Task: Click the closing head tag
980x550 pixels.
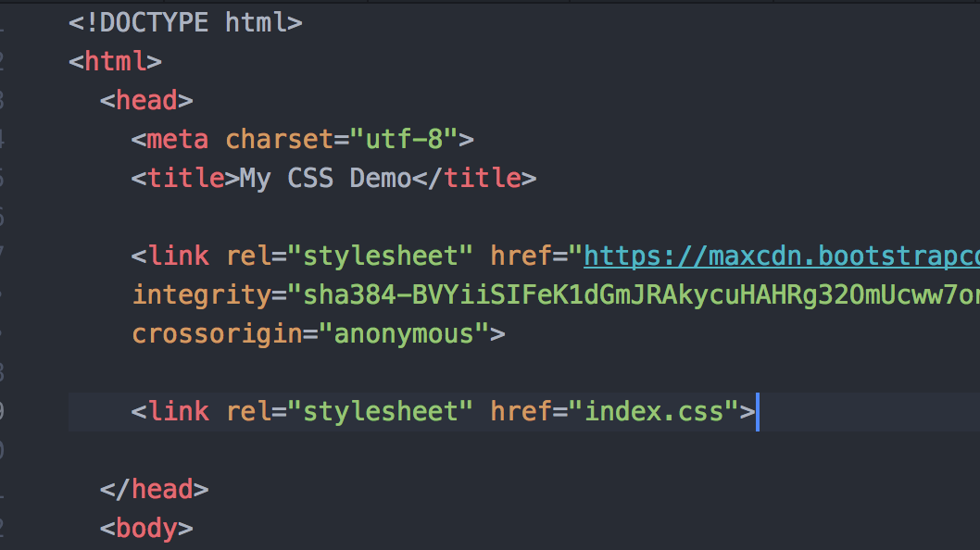Action: [x=153, y=489]
